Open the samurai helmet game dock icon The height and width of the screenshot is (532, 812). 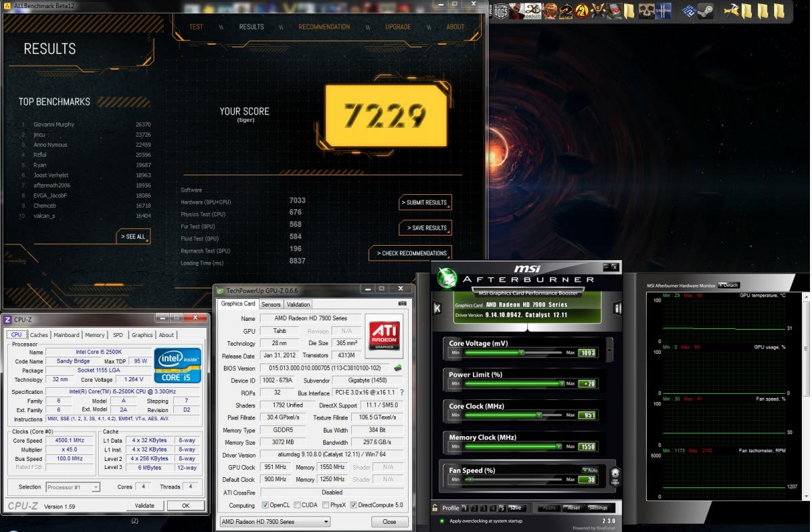coord(599,10)
